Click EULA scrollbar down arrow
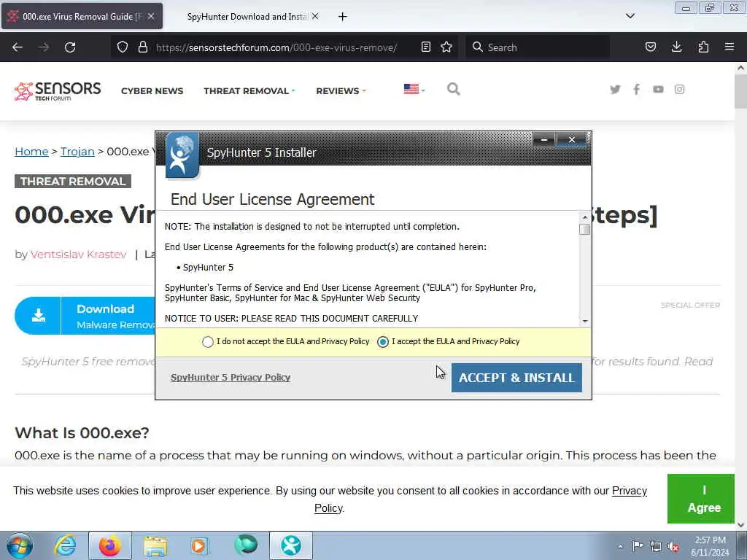747x560 pixels. coord(585,321)
